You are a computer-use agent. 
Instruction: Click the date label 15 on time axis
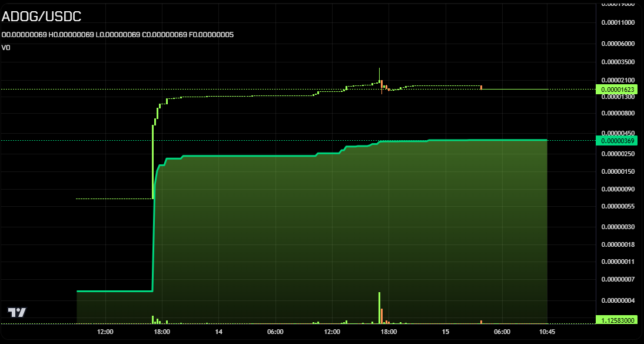446,332
